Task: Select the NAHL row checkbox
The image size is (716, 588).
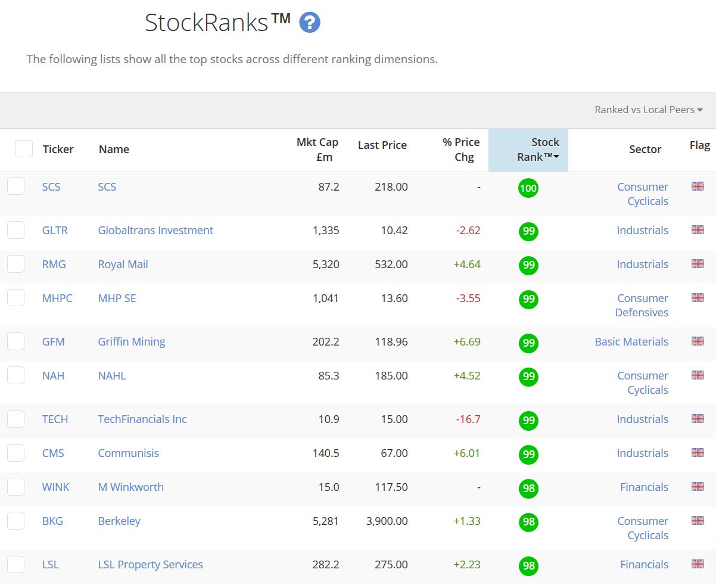Action: 16,375
